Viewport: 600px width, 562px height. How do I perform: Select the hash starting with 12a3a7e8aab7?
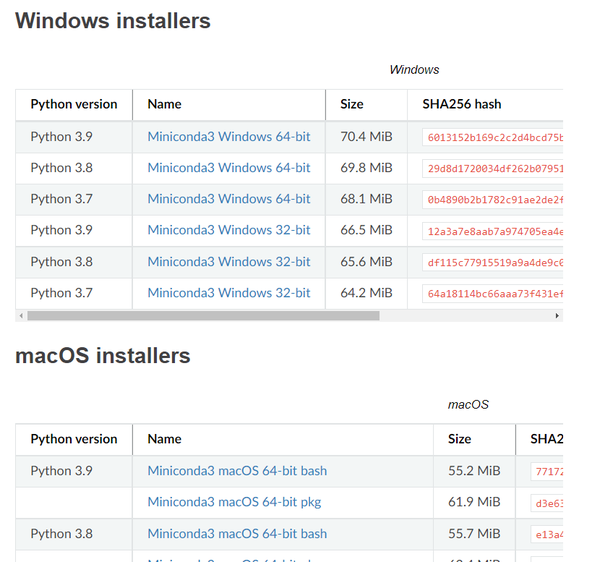point(493,231)
